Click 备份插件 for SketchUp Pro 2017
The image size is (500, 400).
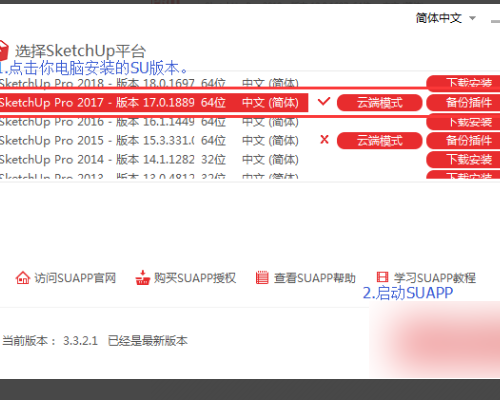pyautogui.click(x=463, y=103)
